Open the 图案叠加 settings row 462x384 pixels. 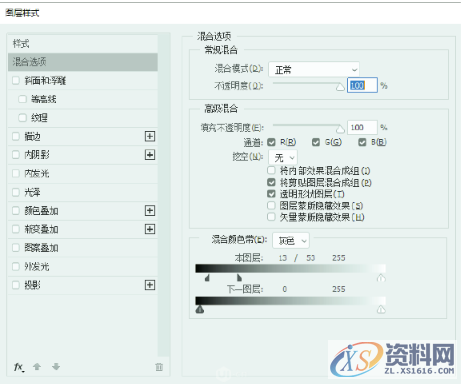pyautogui.click(x=83, y=248)
